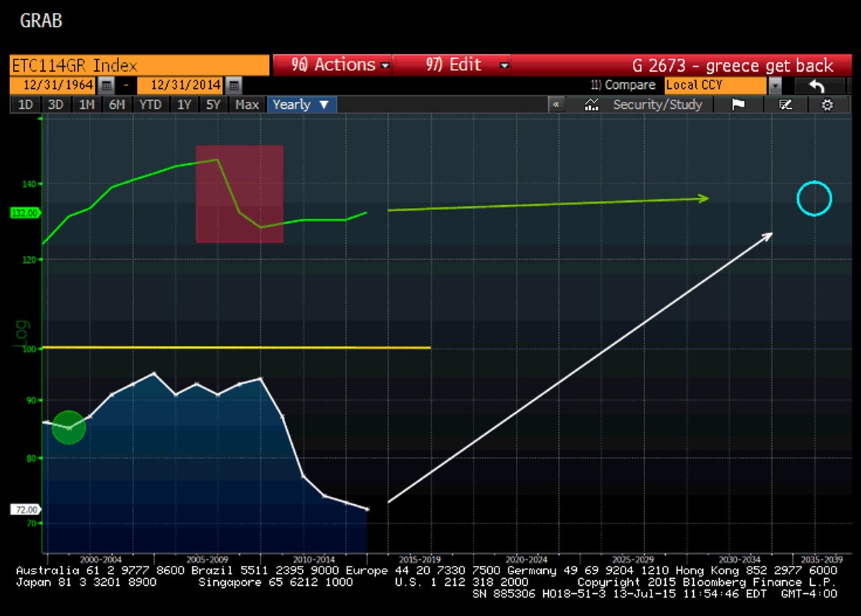The height and width of the screenshot is (616, 861).
Task: Select the 1Y range tab
Action: coord(184,105)
